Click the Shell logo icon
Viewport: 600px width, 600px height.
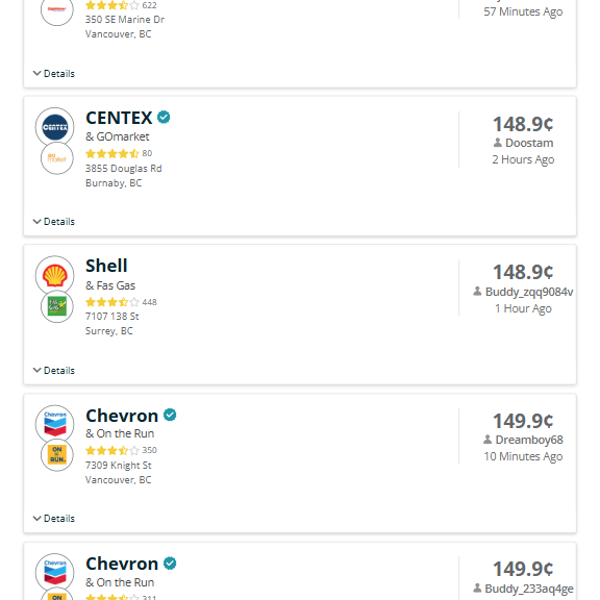coord(54,275)
